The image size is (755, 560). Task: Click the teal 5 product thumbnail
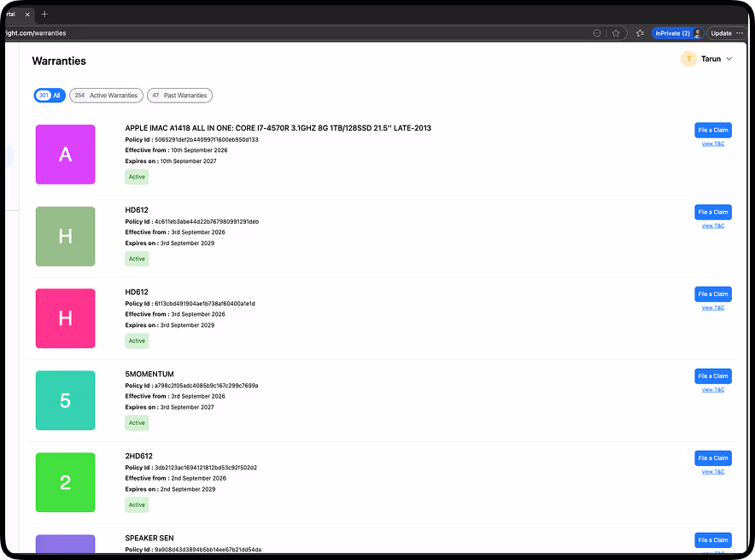(66, 400)
